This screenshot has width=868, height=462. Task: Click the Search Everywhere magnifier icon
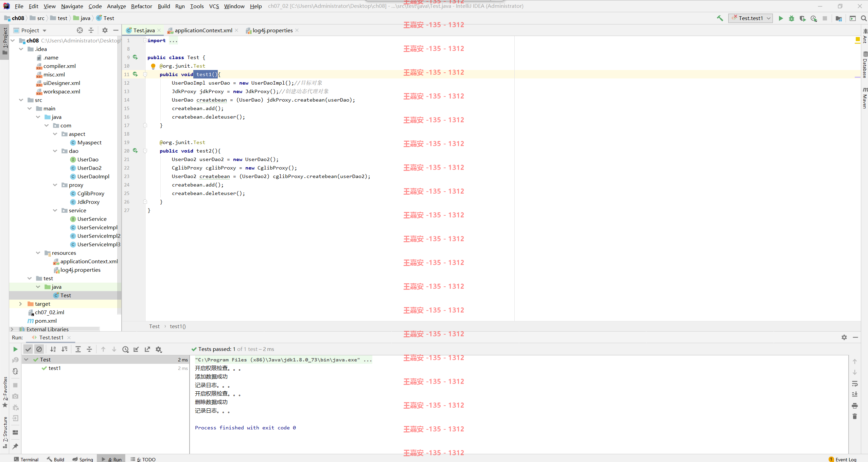pyautogui.click(x=864, y=18)
